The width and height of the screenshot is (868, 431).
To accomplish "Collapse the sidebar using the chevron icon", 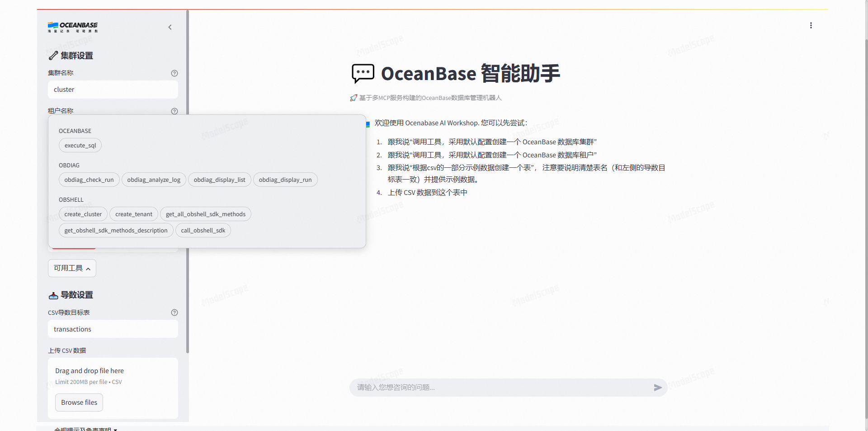I will tap(170, 27).
